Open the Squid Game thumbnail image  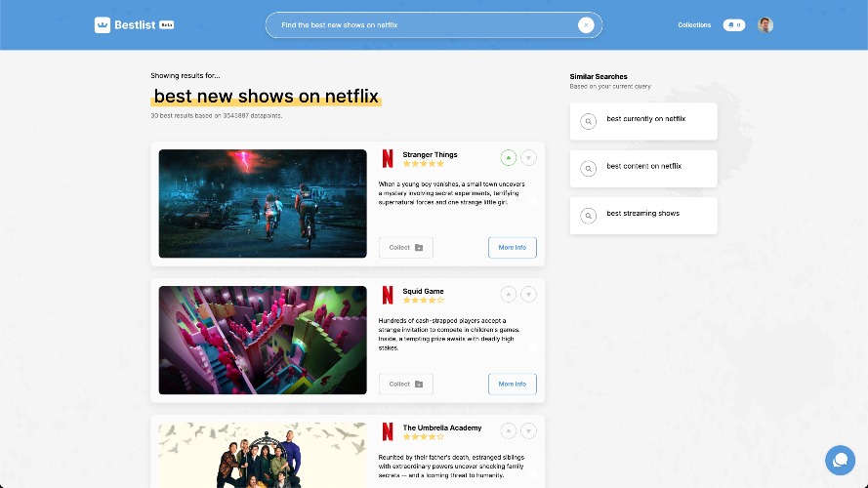[263, 341]
